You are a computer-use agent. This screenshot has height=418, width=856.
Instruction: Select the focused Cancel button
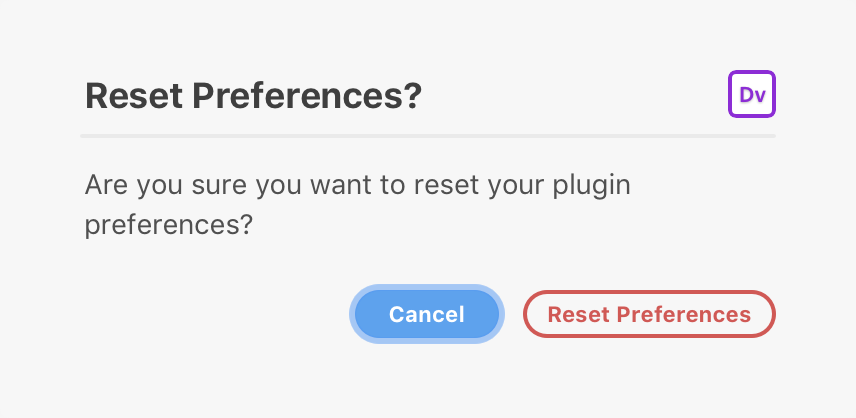click(427, 314)
